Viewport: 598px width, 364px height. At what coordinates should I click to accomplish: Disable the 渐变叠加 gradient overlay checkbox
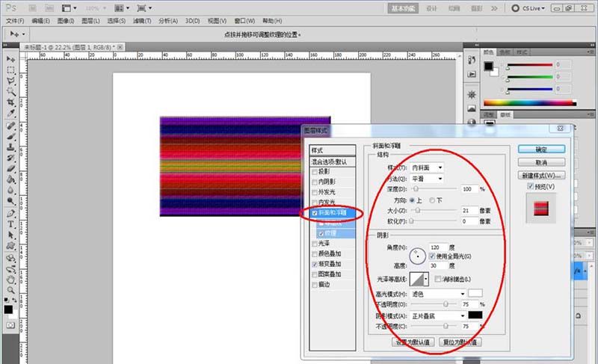point(315,264)
